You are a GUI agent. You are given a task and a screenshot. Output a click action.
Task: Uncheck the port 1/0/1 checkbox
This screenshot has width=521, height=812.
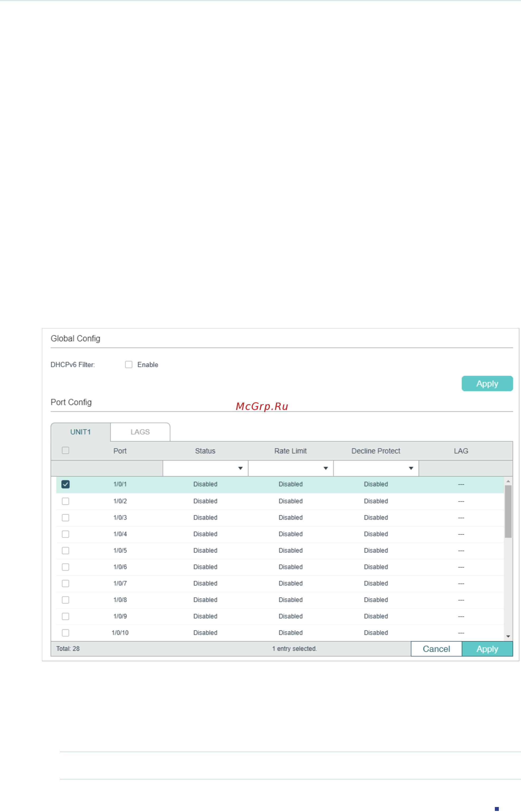[x=66, y=484]
